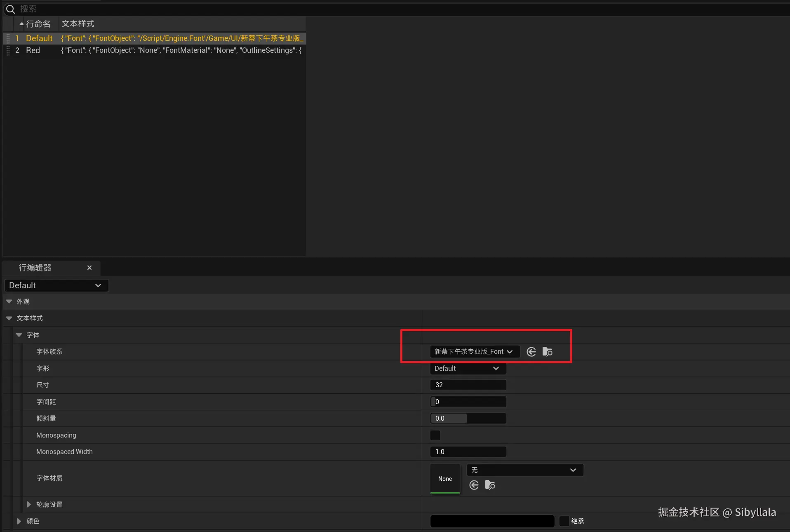Toggle the Monospacing checkbox

435,435
